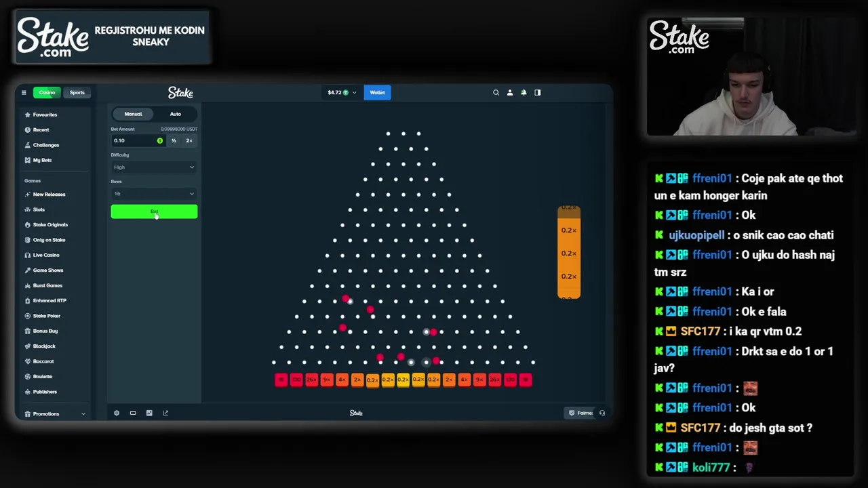The image size is (868, 488).
Task: Open Stake Originals category
Action: coord(50,224)
